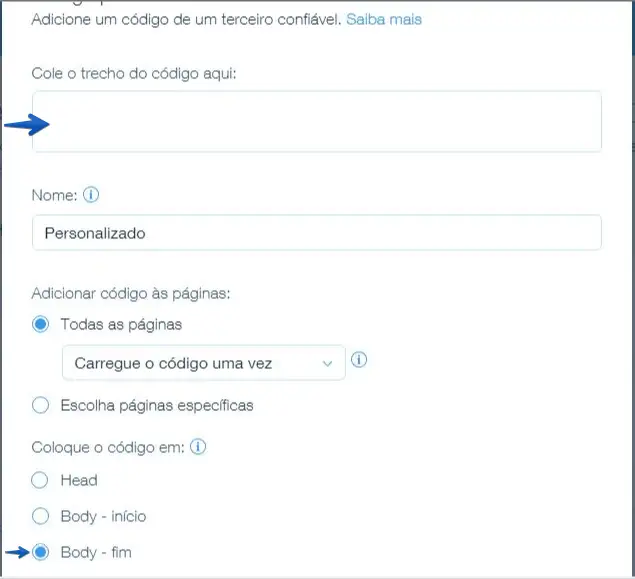Click 'Adicionar código às páginas:' heading

(131, 293)
